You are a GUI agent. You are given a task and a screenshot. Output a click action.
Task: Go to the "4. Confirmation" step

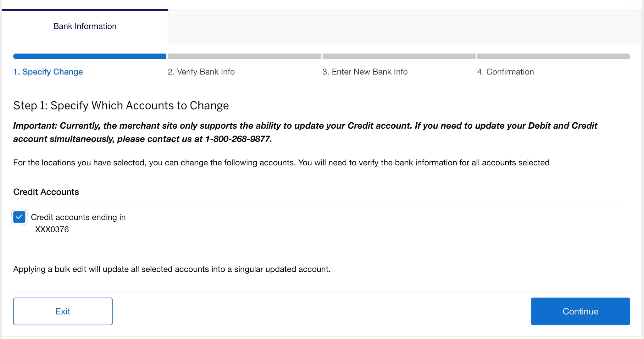[506, 72]
